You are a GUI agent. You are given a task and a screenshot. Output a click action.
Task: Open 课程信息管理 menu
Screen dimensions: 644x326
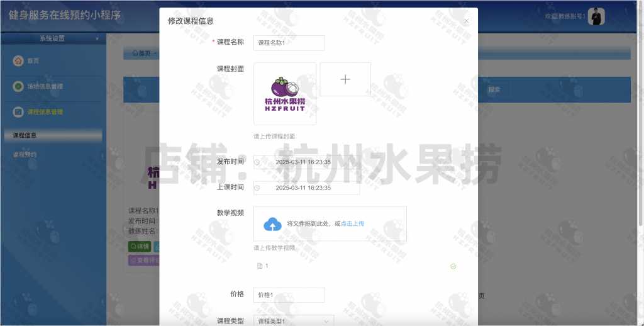tap(45, 112)
